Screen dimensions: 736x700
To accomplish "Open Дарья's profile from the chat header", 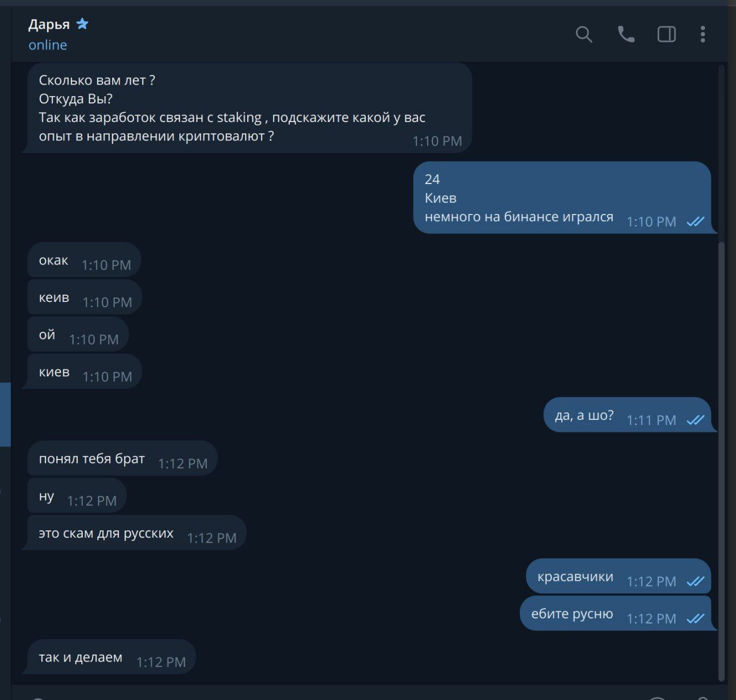I will pos(49,24).
